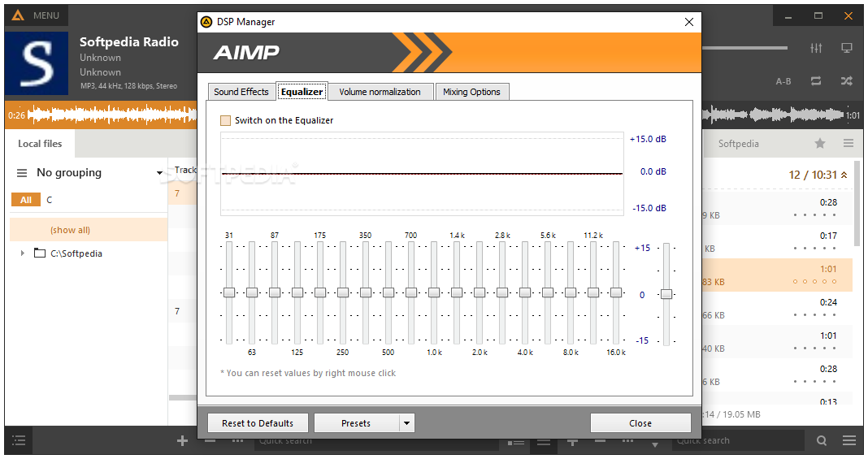Click the Close button in DSP Manager
868x459 pixels.
pyautogui.click(x=640, y=423)
